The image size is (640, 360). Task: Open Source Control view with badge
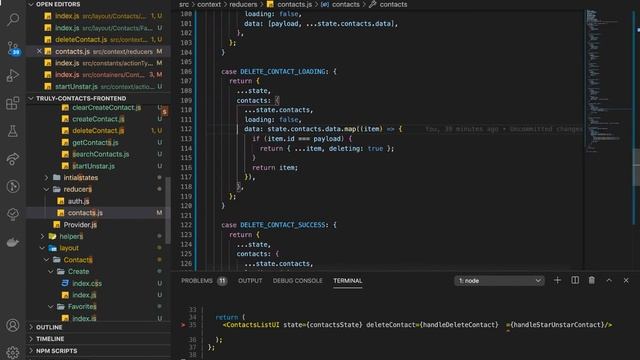13,48
